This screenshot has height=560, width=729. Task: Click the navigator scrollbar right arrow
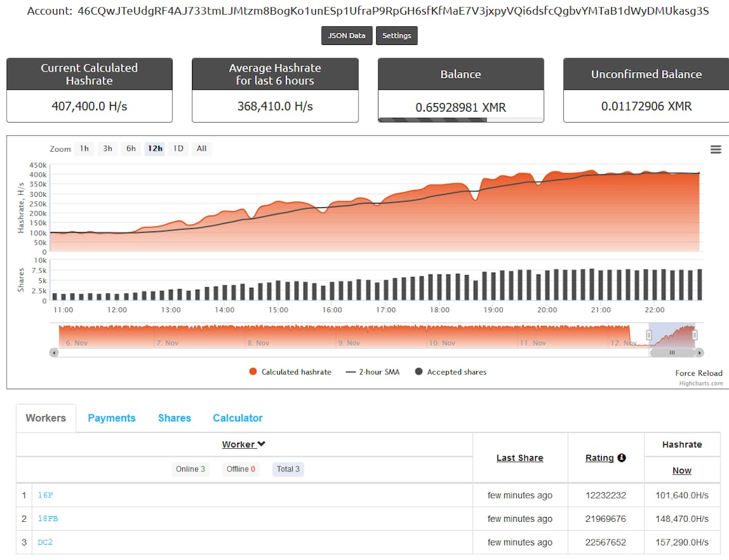699,352
